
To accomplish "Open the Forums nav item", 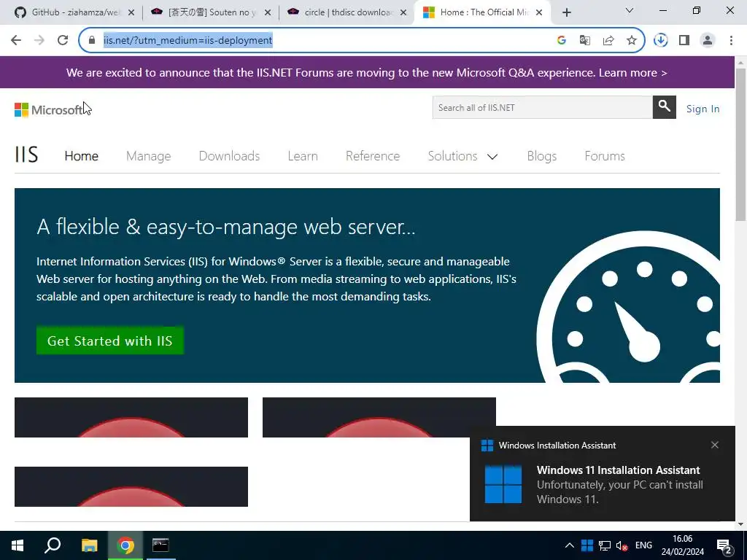I will 605,156.
